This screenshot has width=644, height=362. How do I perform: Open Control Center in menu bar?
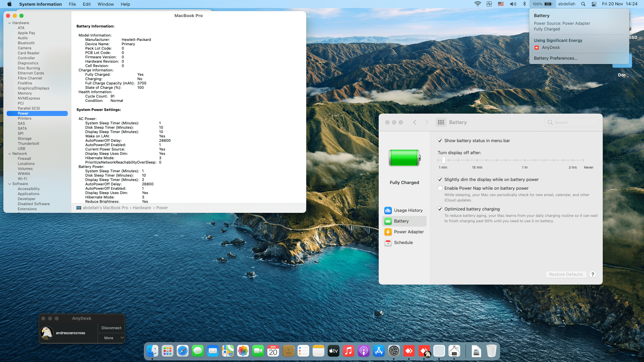(x=594, y=4)
